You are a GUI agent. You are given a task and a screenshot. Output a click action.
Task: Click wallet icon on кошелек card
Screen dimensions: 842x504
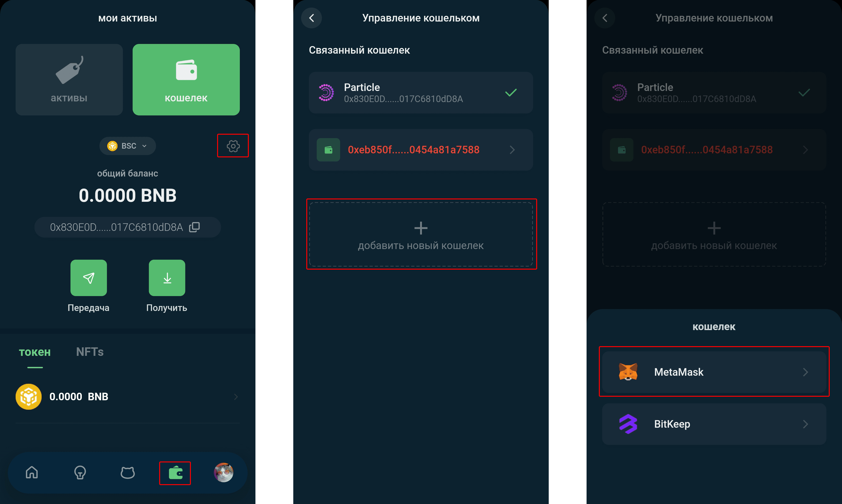coord(186,70)
